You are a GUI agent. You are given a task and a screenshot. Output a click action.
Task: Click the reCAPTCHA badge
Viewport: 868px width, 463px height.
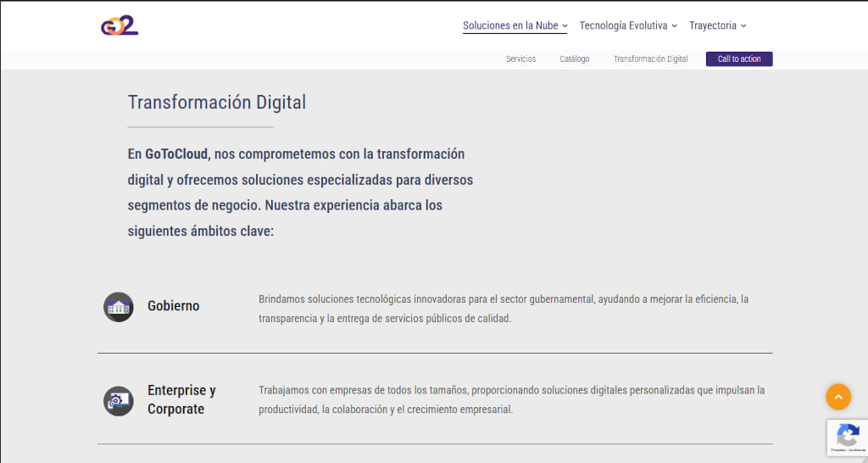click(x=848, y=438)
